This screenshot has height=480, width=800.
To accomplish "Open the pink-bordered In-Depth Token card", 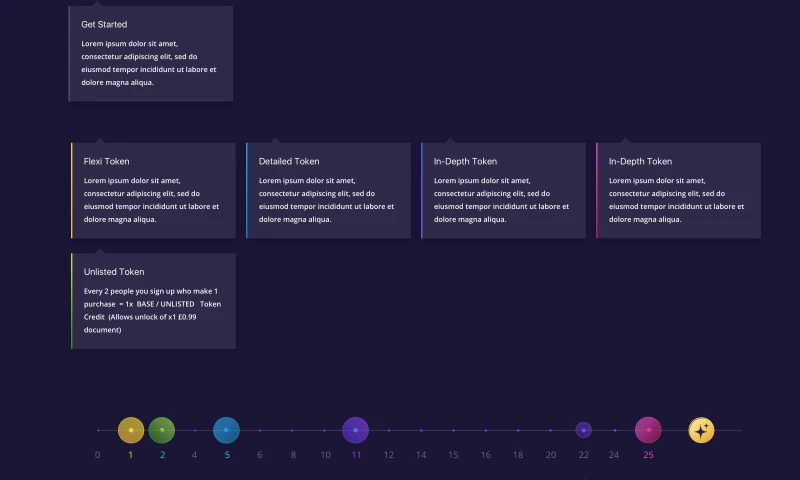I will [x=678, y=190].
